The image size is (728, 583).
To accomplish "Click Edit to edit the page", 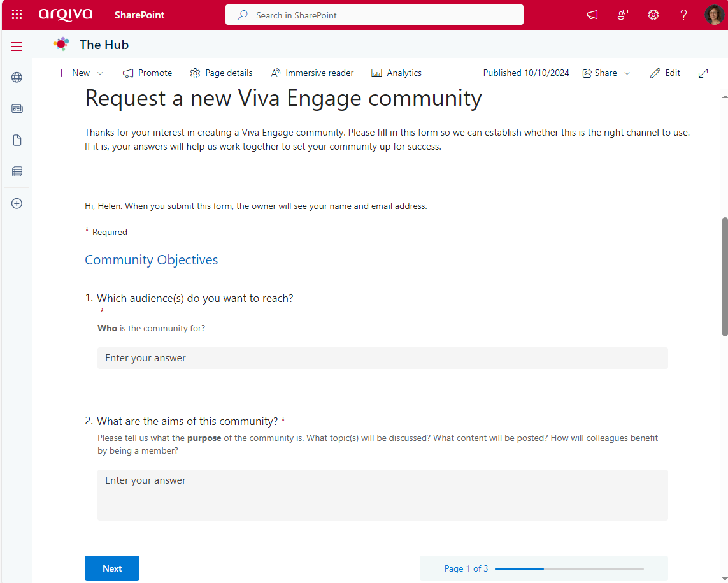I will (665, 73).
